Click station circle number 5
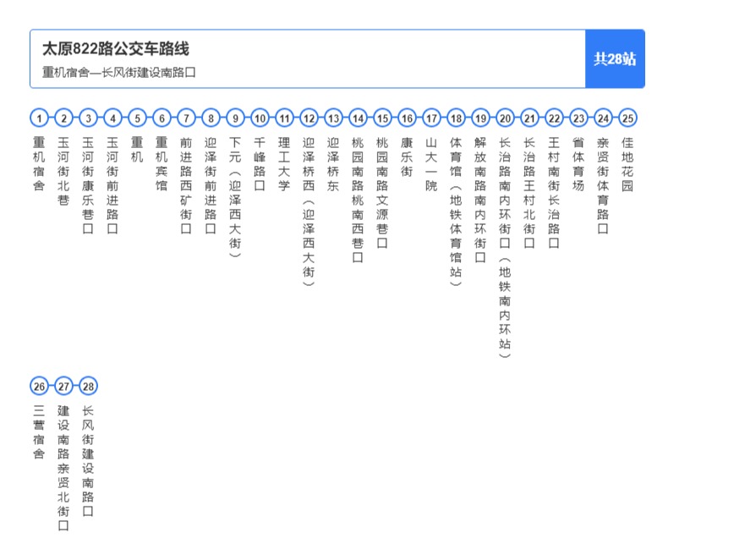The image size is (734, 560). tap(137, 118)
